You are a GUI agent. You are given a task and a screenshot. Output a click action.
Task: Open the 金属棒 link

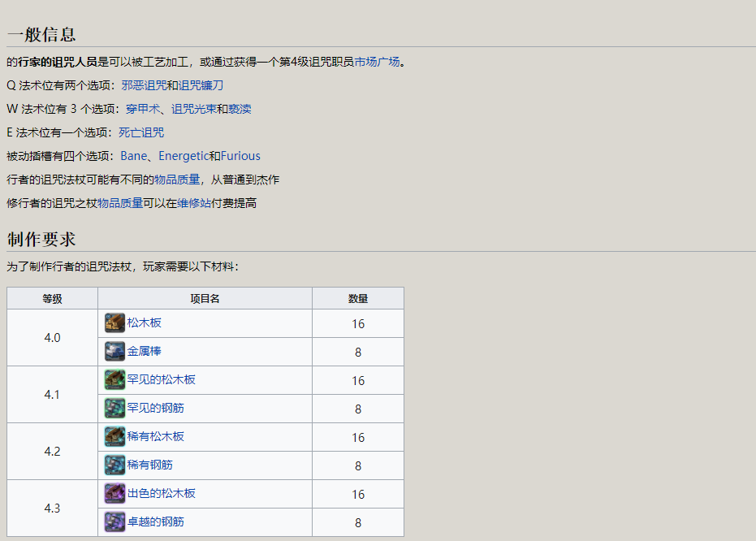(x=145, y=351)
